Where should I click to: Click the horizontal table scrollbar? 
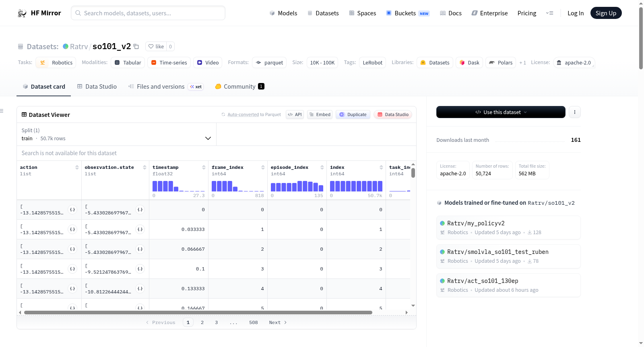198,312
